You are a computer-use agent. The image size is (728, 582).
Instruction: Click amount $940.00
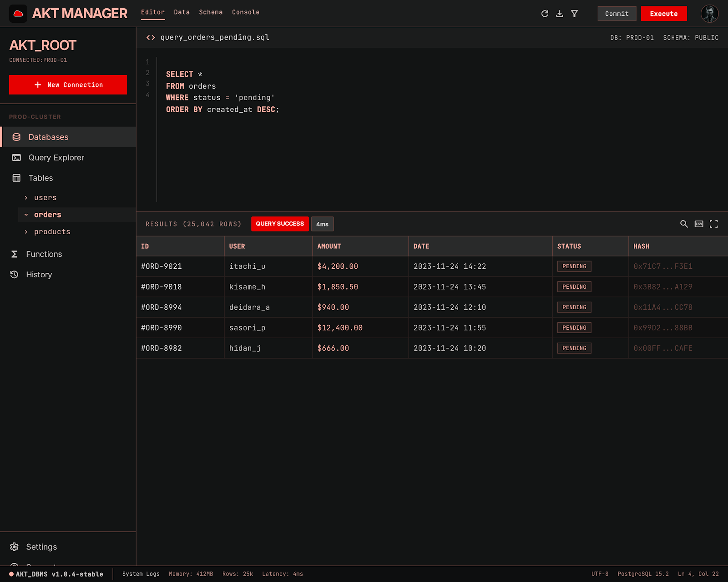pos(333,307)
